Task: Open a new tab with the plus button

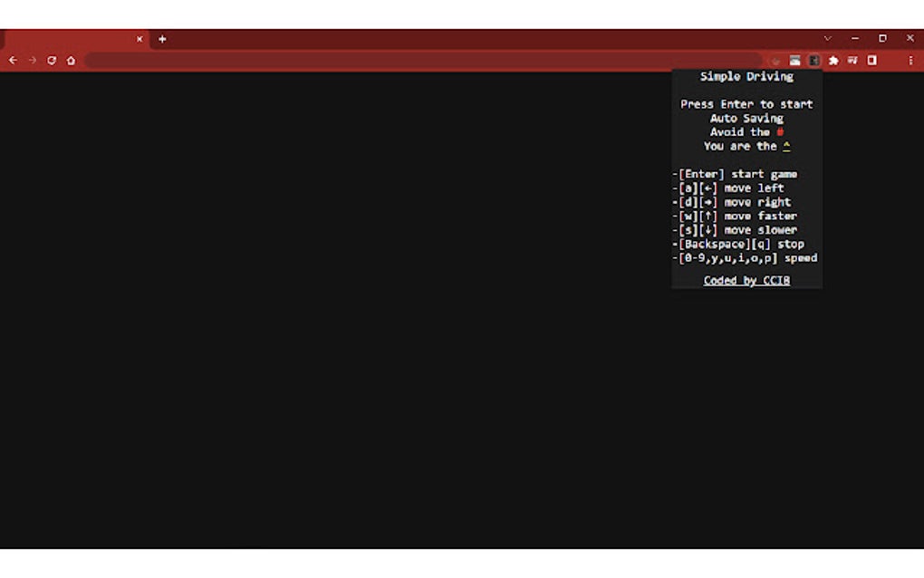Action: point(161,38)
